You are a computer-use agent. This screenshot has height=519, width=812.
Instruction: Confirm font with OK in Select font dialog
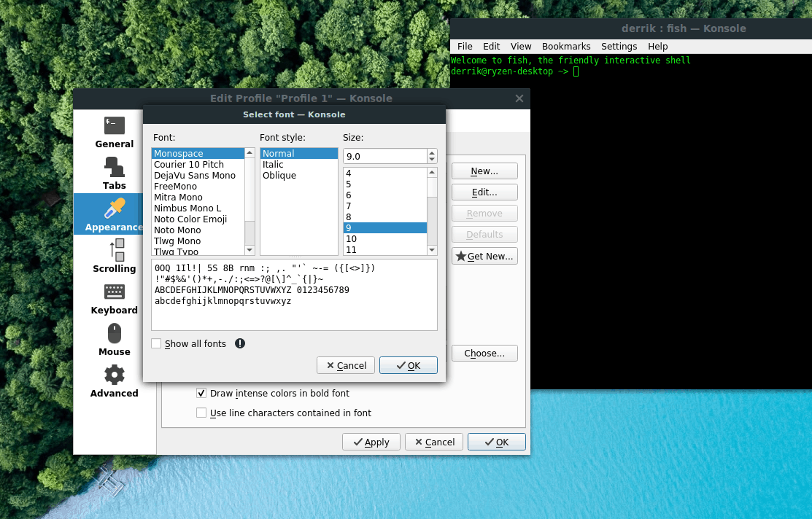coord(408,365)
